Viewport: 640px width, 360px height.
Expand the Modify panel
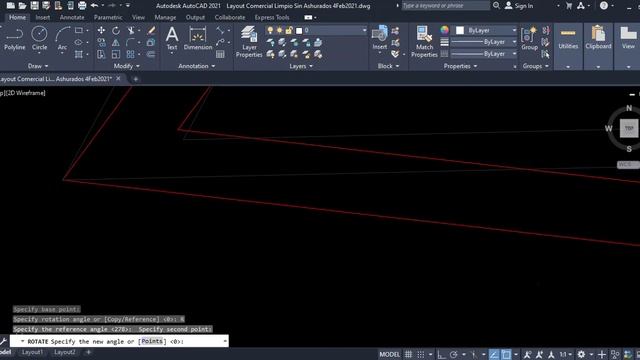127,66
